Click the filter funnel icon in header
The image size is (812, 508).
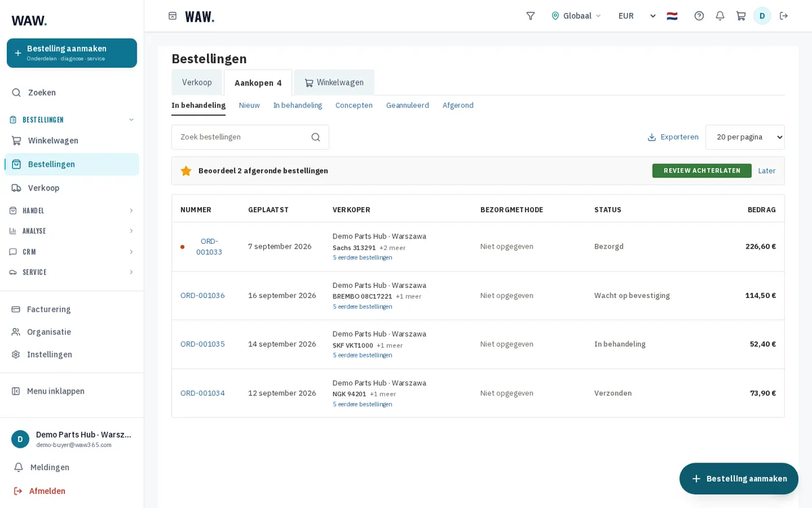[x=531, y=16]
